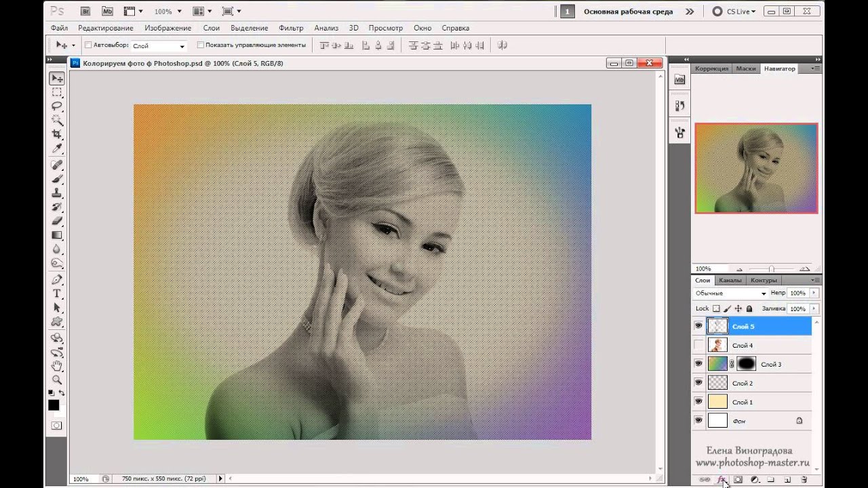Hide Слой 5 with its eye icon
Screen dimensions: 868x488
[698, 326]
